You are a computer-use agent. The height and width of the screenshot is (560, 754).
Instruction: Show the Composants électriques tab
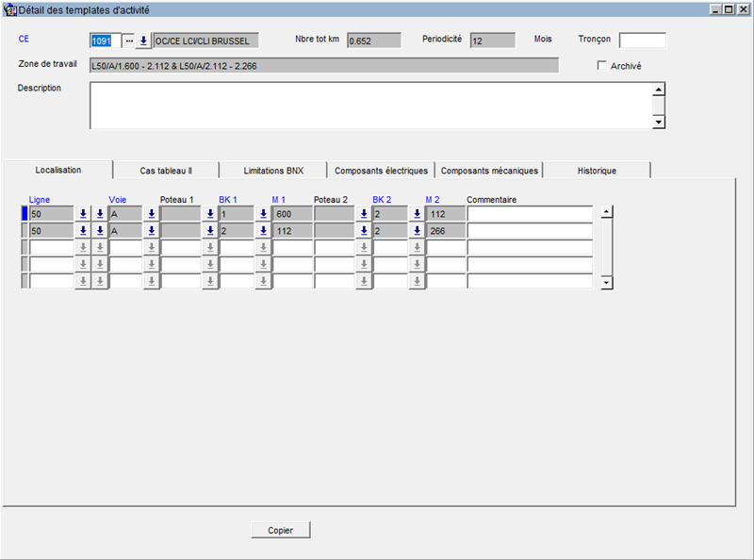tap(381, 171)
